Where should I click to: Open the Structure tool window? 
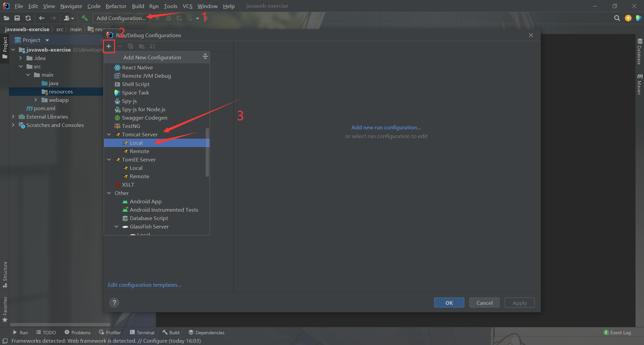5,274
